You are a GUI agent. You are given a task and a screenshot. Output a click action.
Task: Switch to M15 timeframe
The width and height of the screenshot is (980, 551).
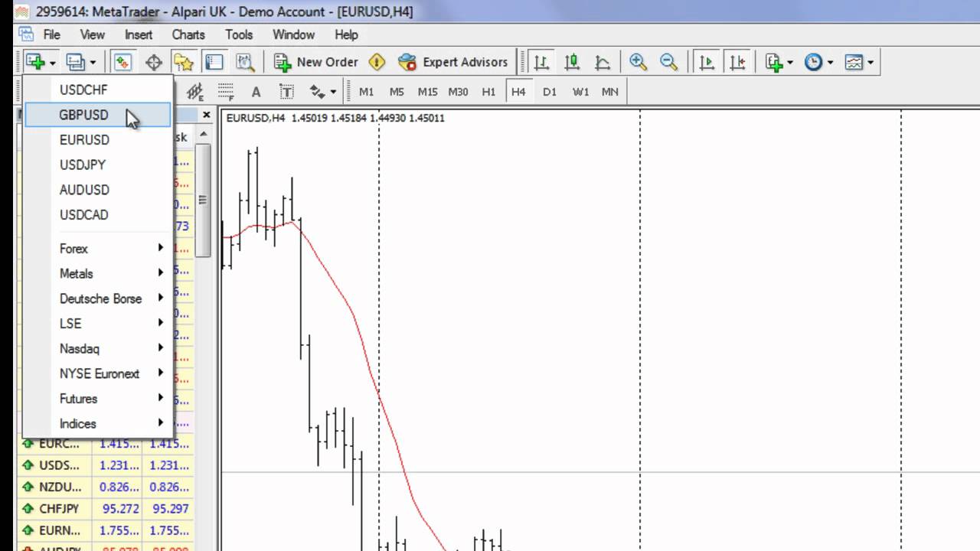click(427, 92)
